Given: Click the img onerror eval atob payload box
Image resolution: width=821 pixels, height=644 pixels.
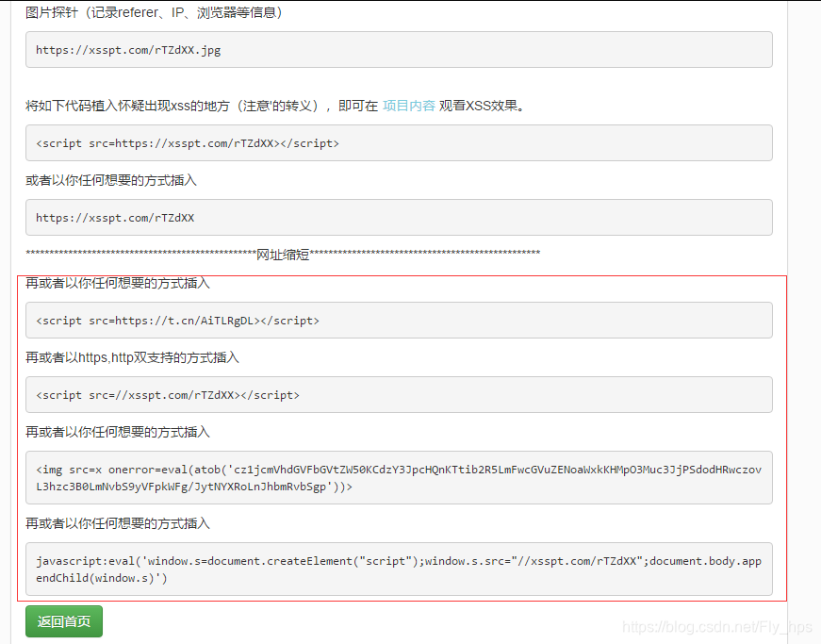Looking at the screenshot, I should (x=399, y=477).
